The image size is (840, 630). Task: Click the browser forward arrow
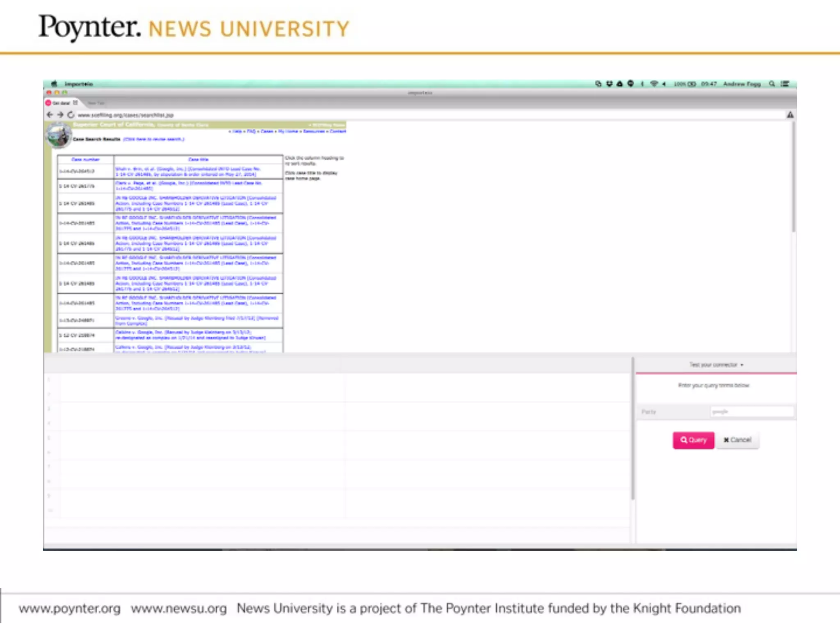pyautogui.click(x=60, y=115)
